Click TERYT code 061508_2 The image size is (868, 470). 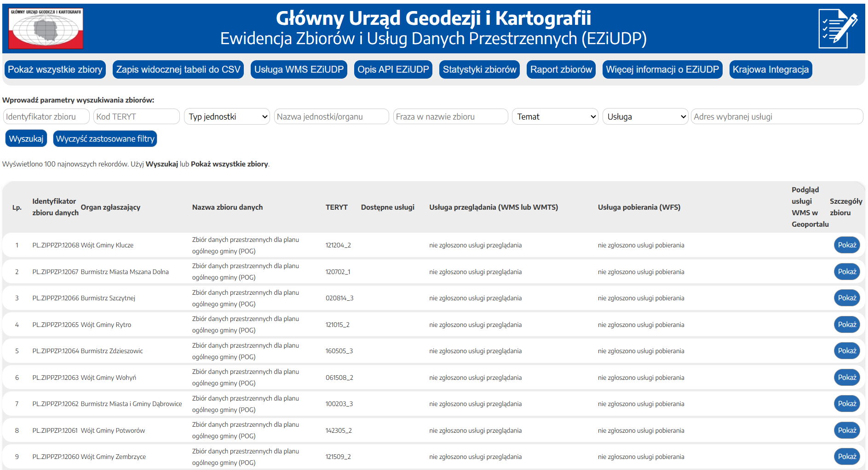pyautogui.click(x=339, y=378)
